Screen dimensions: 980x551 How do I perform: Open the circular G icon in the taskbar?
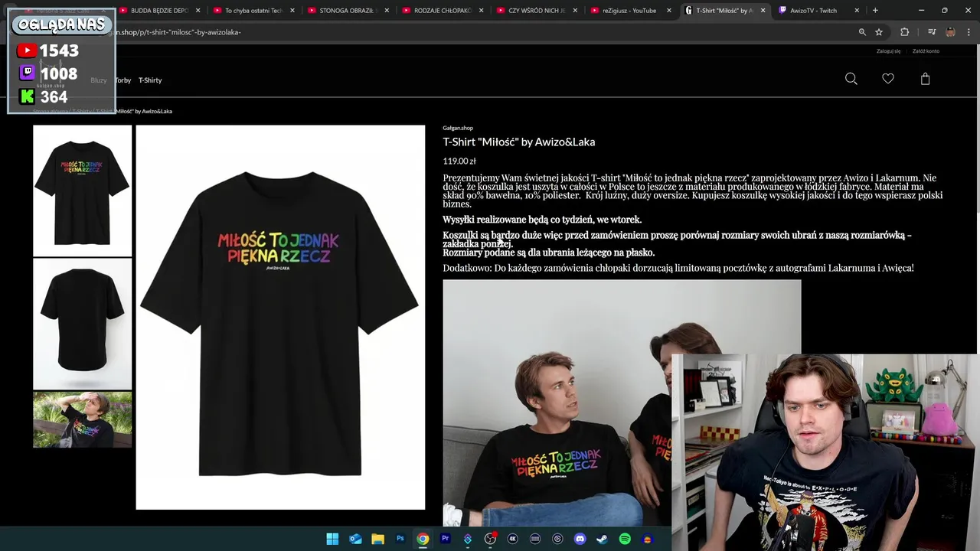557,539
